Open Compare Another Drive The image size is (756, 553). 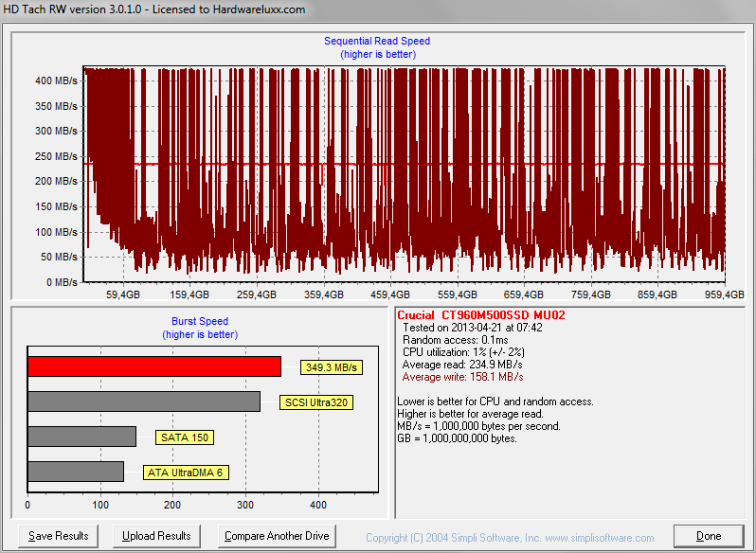tap(277, 536)
